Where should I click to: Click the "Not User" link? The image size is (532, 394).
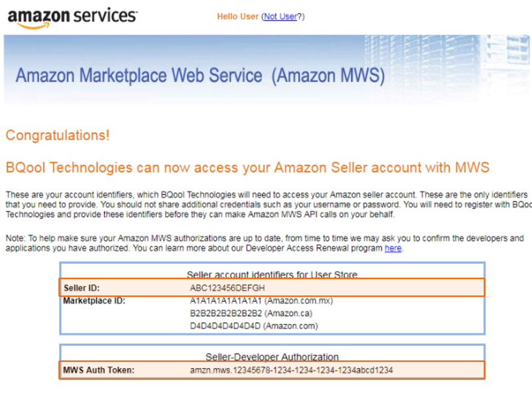point(280,16)
